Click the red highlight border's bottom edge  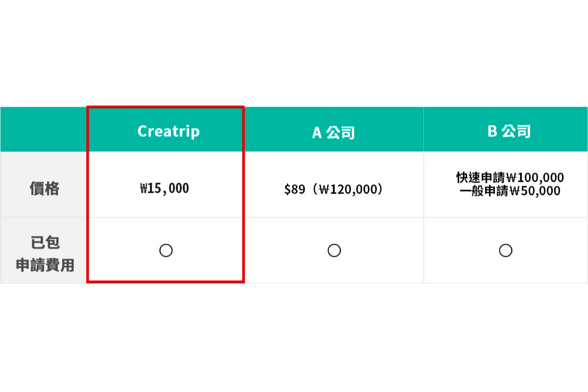[166, 282]
